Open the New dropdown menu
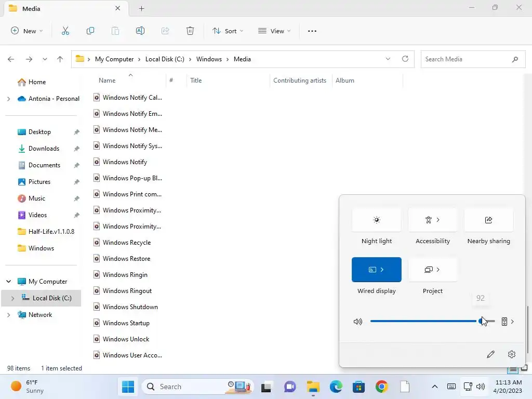Screen dimensions: 532x399 27,31
